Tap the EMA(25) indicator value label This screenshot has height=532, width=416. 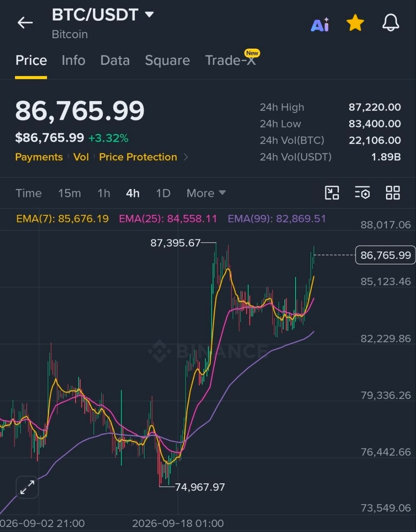point(168,219)
